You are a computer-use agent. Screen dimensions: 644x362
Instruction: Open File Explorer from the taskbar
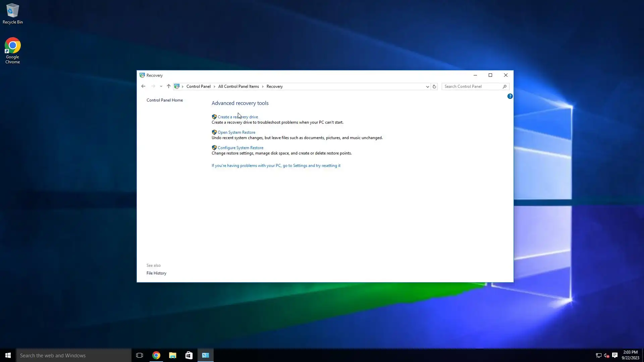coord(173,355)
